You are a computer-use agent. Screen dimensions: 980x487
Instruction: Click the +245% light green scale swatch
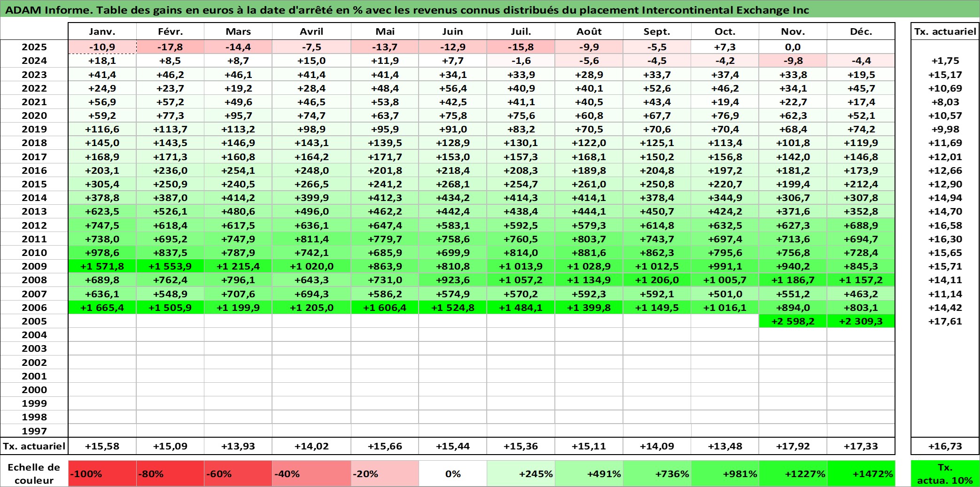pos(521,473)
